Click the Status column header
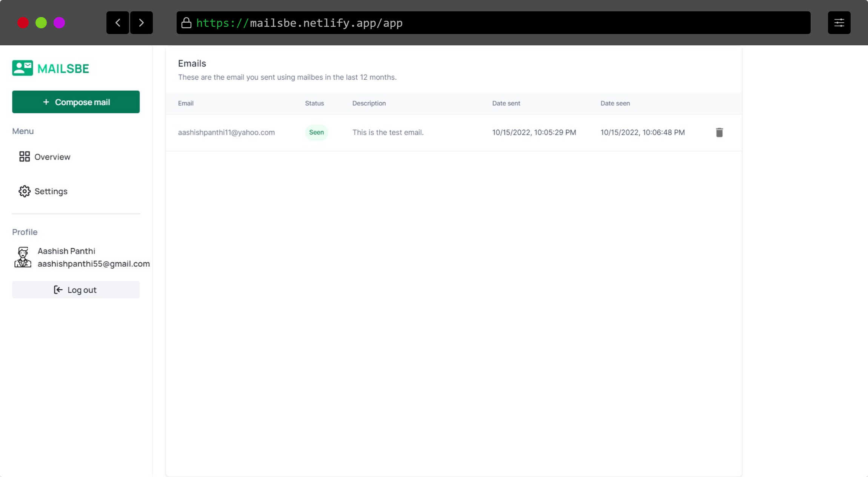 (314, 103)
